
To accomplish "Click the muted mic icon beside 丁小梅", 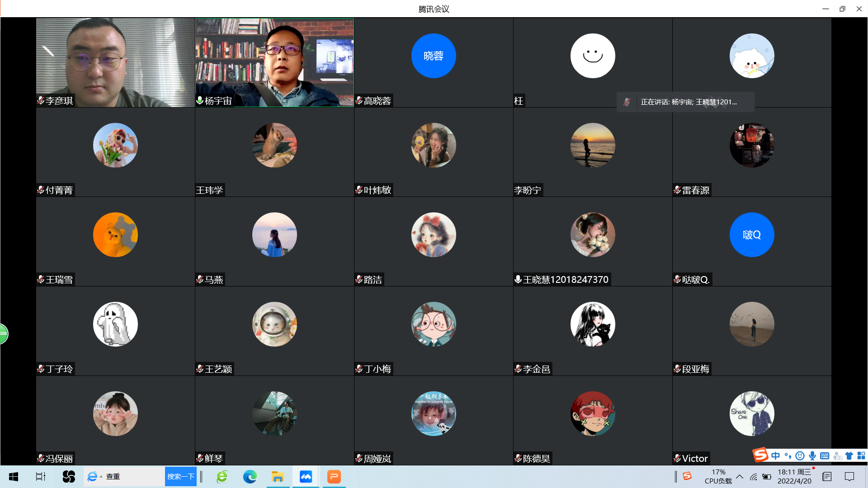I will (359, 369).
